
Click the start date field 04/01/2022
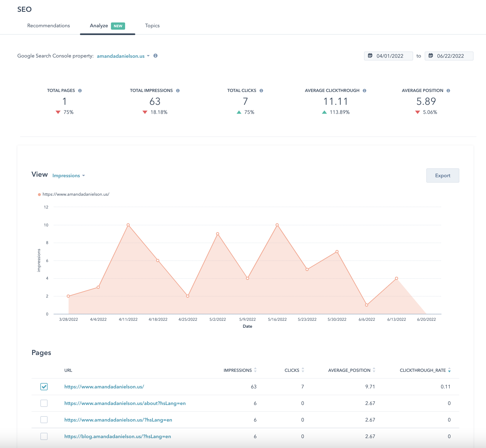(x=388, y=56)
